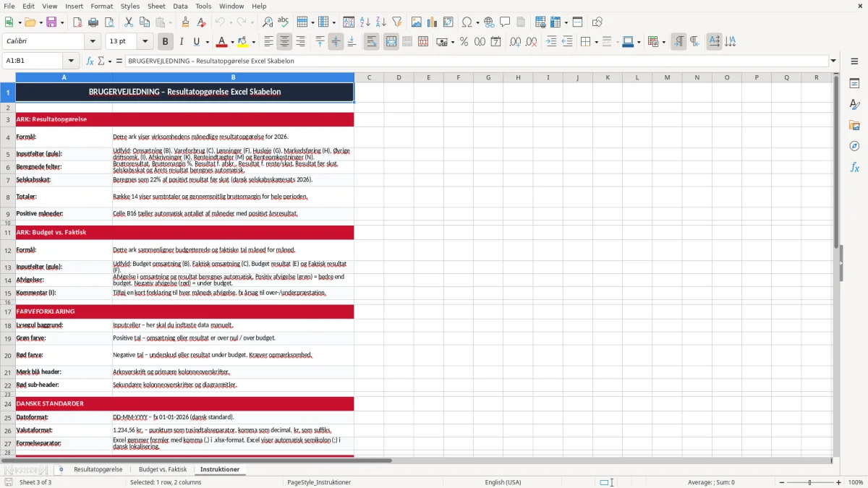Toggle Center Horizontally alignment
Screen dimensions: 868x488
285,42
